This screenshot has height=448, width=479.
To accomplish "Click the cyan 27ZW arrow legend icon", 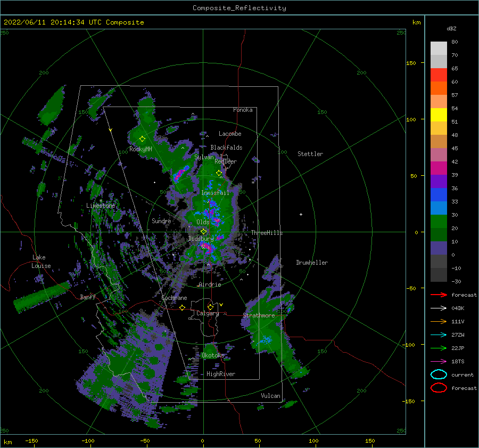I will coord(439,335).
